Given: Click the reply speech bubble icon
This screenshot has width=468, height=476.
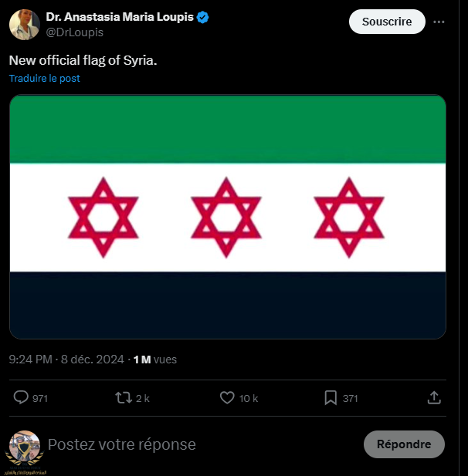Looking at the screenshot, I should click(x=22, y=397).
